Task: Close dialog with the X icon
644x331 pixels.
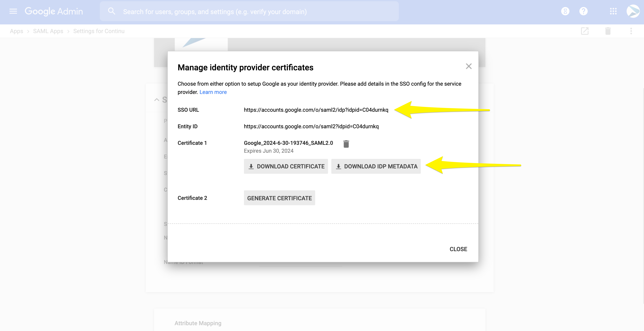Action: [468, 66]
